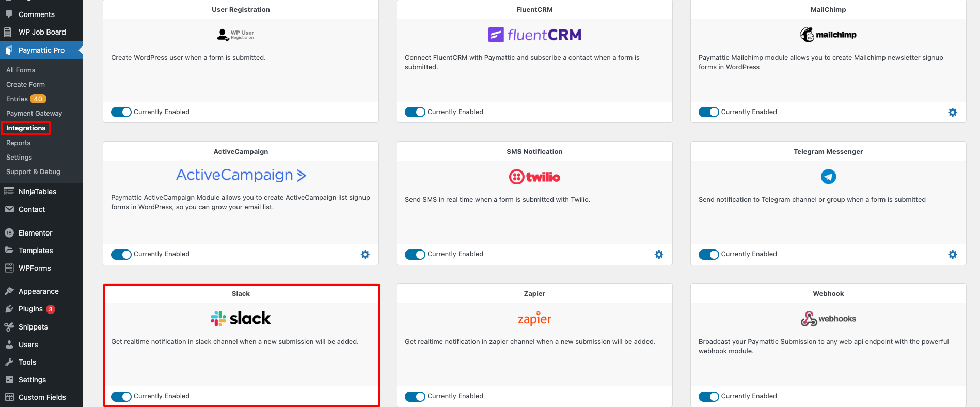The height and width of the screenshot is (407, 980).
Task: Click the twilio logo
Action: (x=534, y=177)
